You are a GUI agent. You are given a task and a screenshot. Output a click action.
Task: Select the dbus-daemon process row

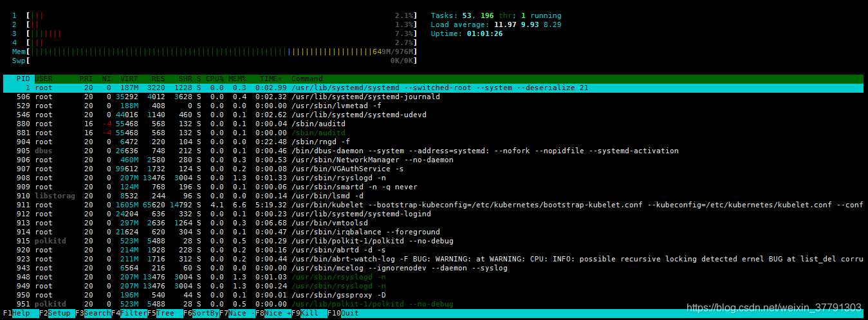pyautogui.click(x=434, y=151)
